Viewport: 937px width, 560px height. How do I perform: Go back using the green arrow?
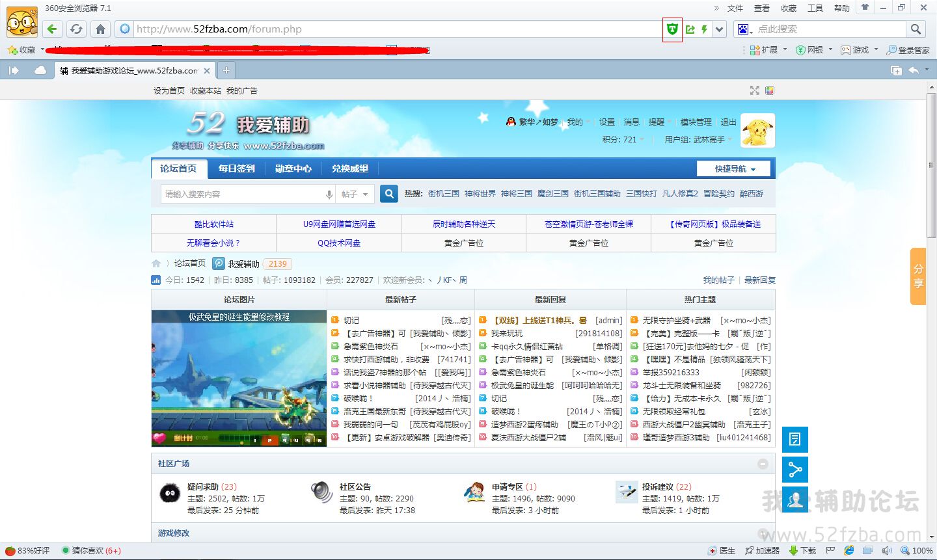pos(53,29)
